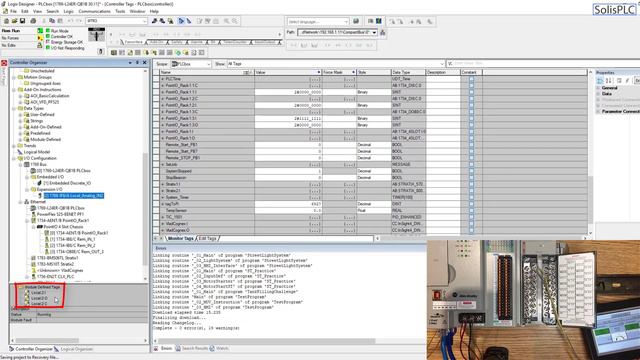Toggle Constant checkbox for PLCTime tag
The image size is (640, 360).
click(471, 79)
